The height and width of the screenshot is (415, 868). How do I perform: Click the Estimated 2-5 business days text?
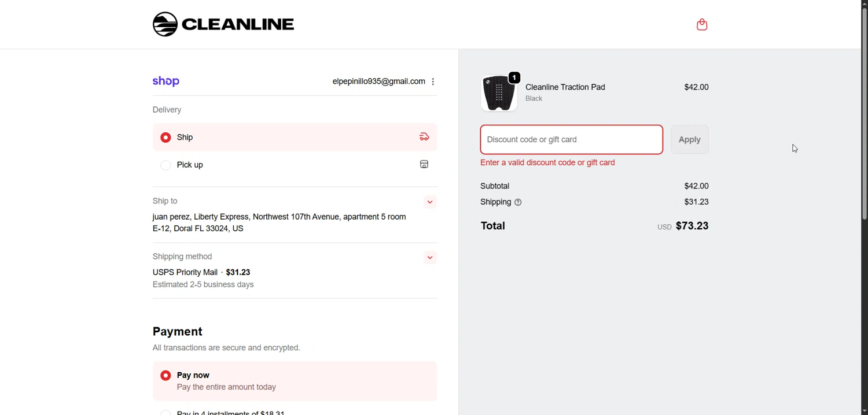click(x=203, y=285)
